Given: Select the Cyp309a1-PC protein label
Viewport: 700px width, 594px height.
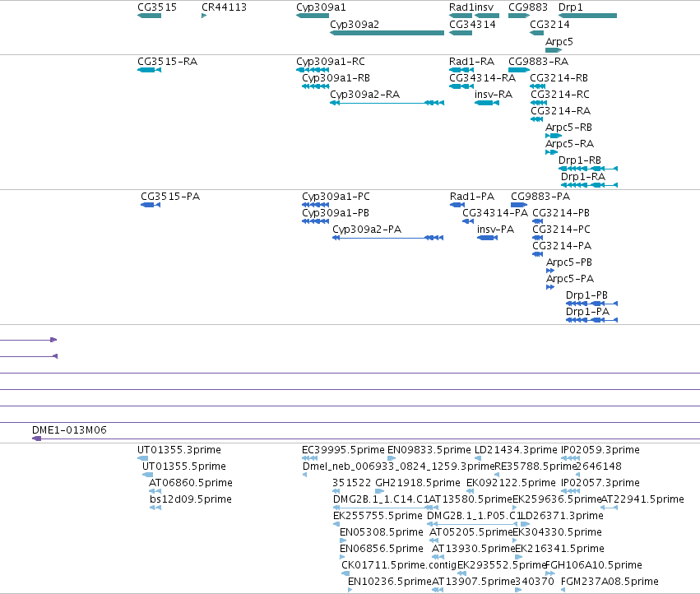Looking at the screenshot, I should click(336, 197).
